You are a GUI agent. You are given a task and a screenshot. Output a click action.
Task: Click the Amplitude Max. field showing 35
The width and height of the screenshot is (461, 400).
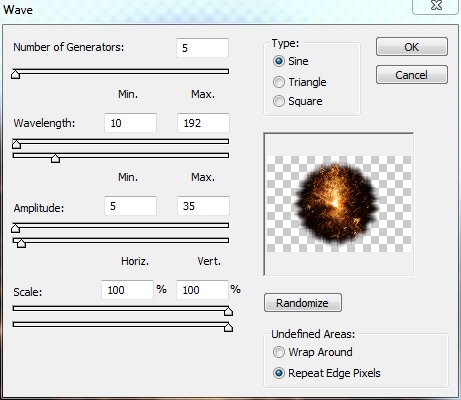(x=203, y=206)
